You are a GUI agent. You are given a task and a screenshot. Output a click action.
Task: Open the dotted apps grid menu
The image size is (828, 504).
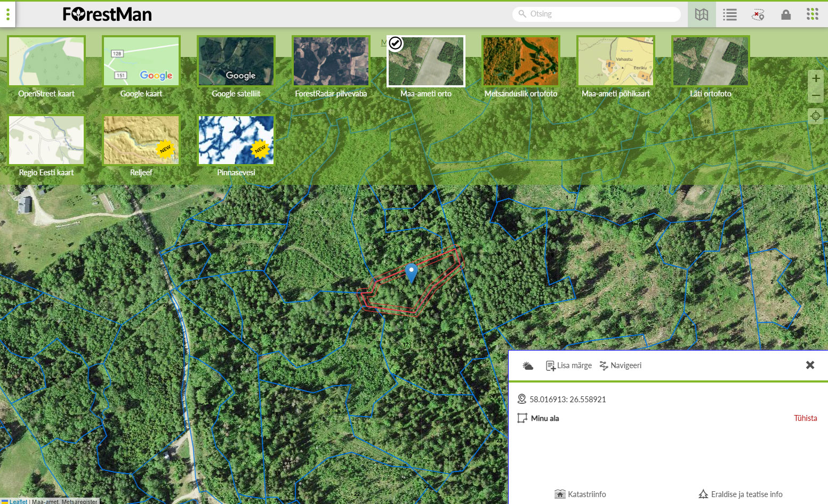[x=812, y=14]
